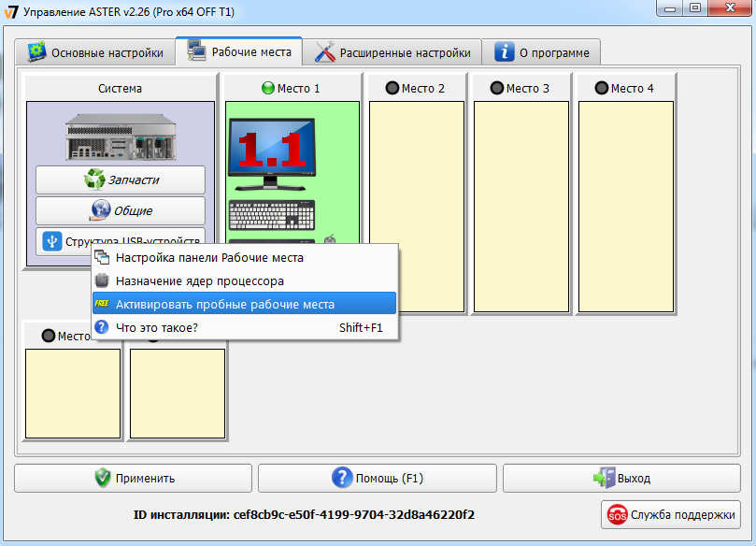
Task: Toggle the status indicator of Место 3
Action: click(496, 89)
